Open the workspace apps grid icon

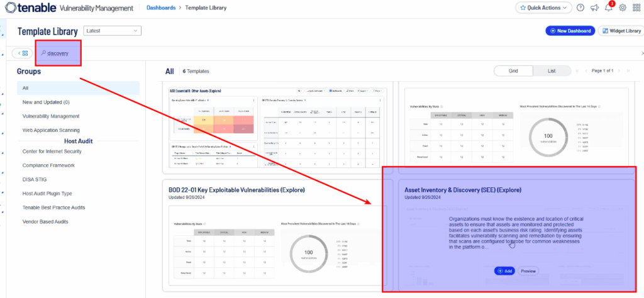(636, 8)
